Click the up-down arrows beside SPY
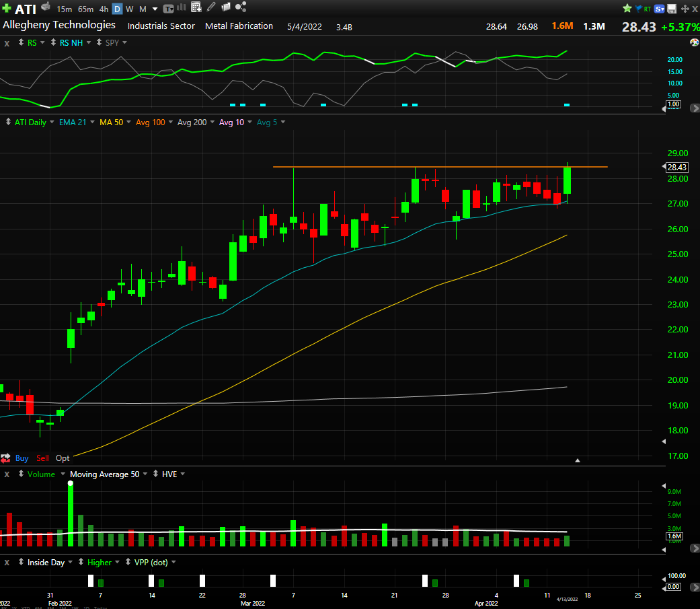Screen dimensions: 700x609 99,42
